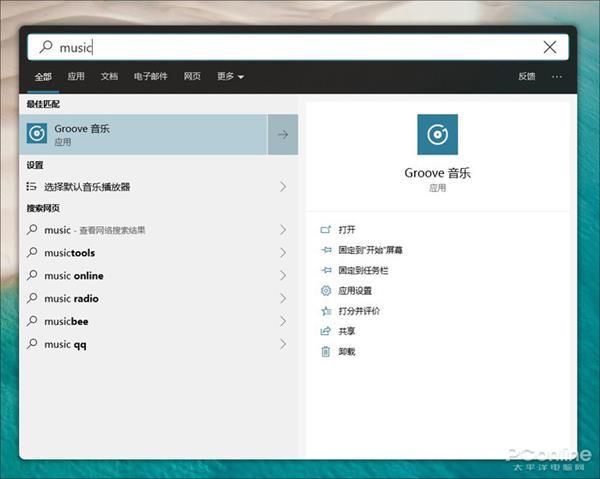Click the magnifier icon in search box
The height and width of the screenshot is (479, 600).
[x=46, y=47]
